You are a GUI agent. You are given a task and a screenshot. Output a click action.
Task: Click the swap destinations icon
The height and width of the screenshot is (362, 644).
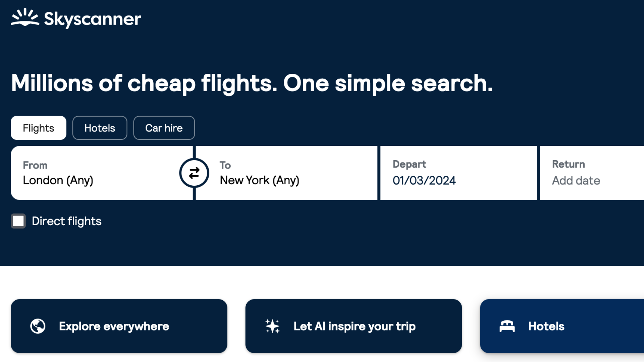(x=194, y=173)
